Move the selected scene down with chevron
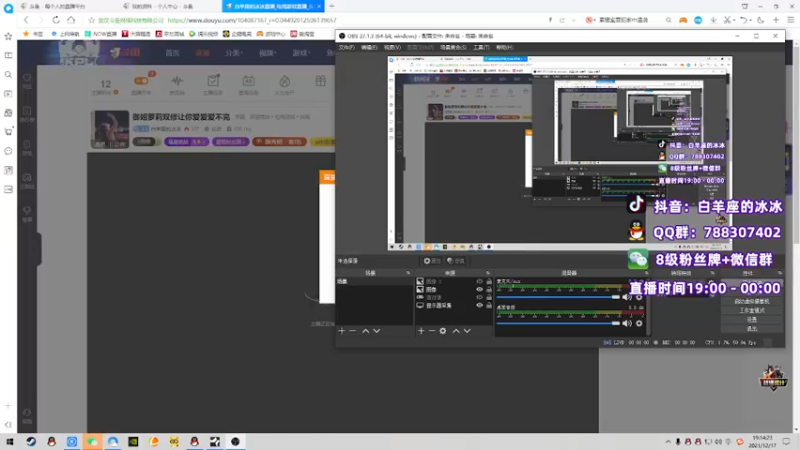 coord(377,331)
